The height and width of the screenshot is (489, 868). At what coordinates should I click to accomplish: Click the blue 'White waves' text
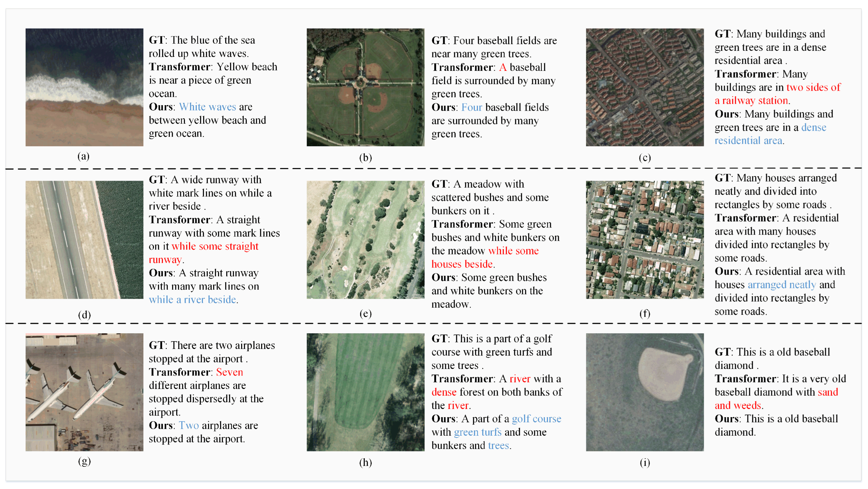click(207, 107)
